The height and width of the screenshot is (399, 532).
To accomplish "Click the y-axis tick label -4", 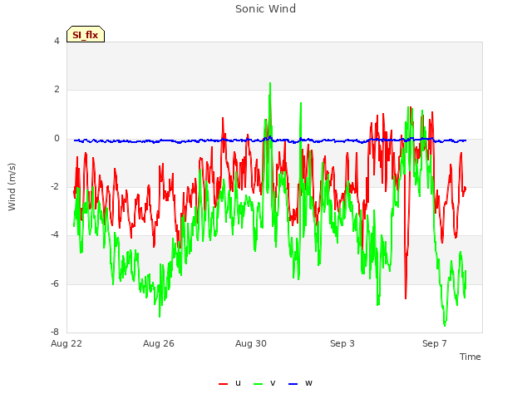I will pos(56,234).
